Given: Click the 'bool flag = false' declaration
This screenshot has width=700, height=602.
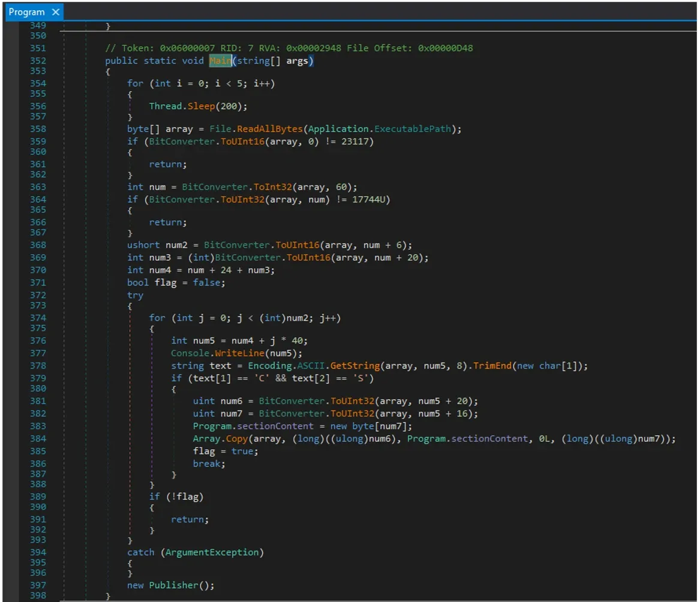Looking at the screenshot, I should click(x=176, y=282).
